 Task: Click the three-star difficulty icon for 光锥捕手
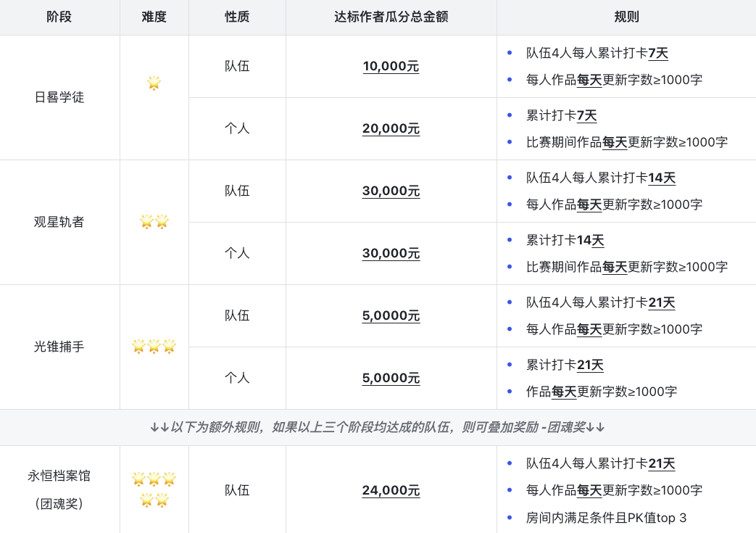[x=154, y=347]
